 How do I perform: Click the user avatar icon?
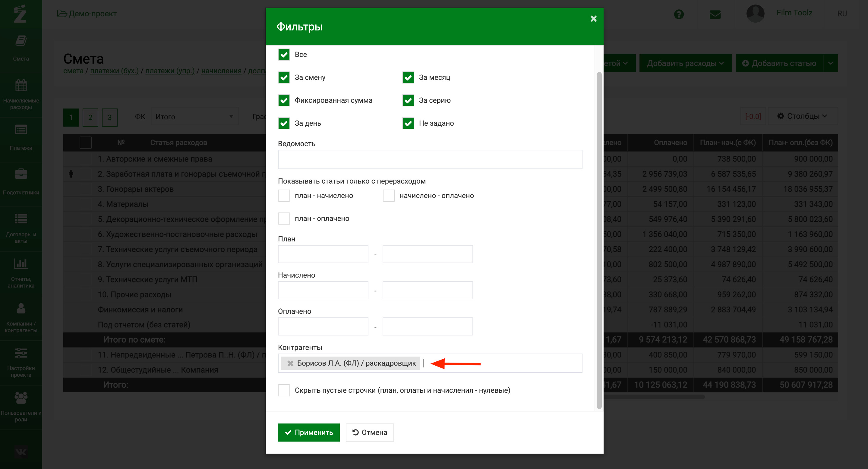click(x=755, y=14)
